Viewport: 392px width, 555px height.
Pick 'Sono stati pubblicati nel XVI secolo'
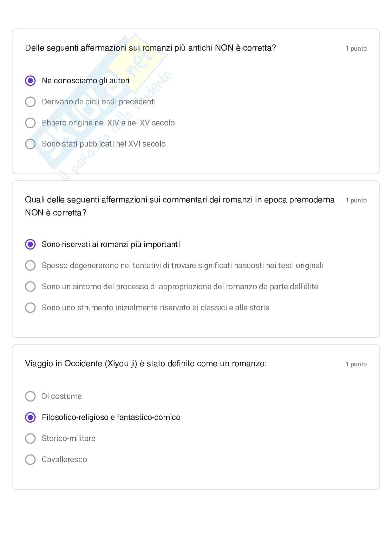click(x=31, y=144)
